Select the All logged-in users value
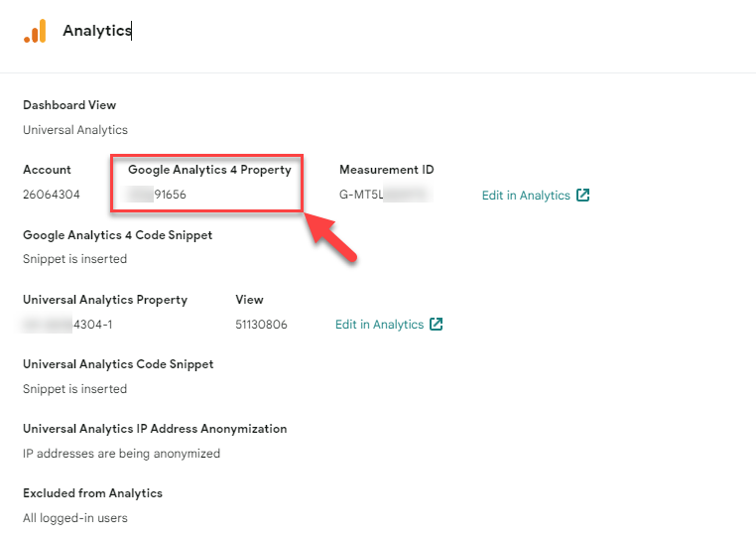This screenshot has width=756, height=540. point(75,518)
